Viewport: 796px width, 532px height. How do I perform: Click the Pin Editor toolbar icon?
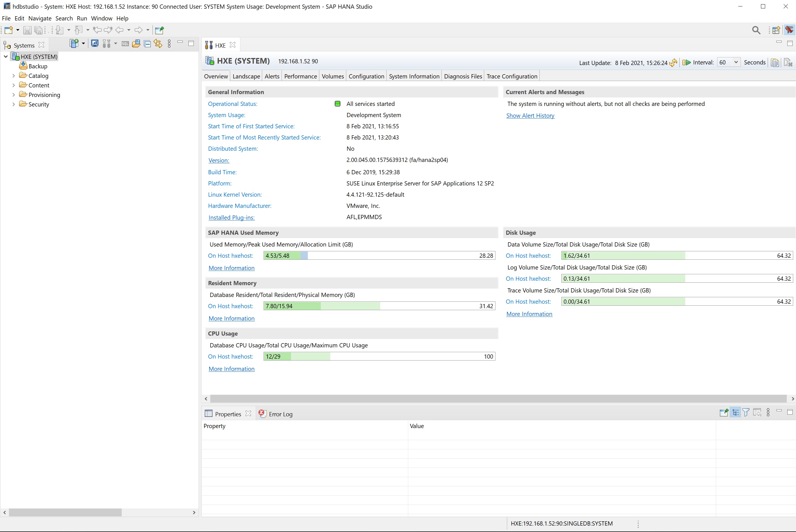coord(159,30)
